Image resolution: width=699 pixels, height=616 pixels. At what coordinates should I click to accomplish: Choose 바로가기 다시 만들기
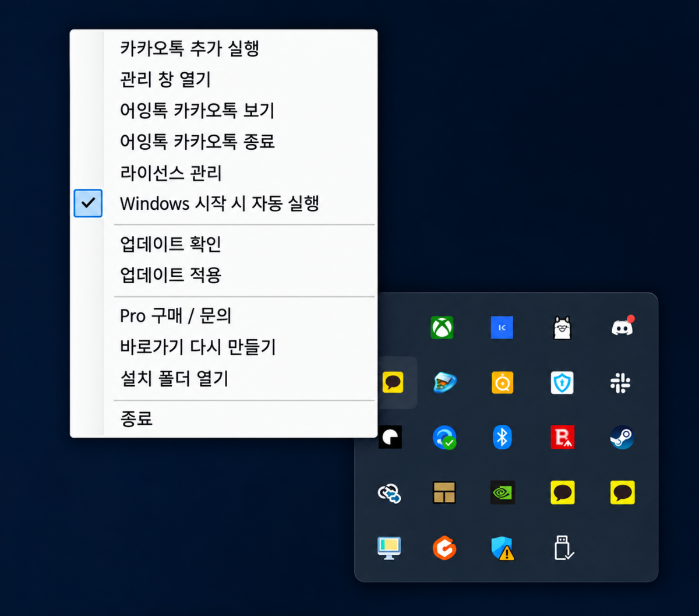point(224,347)
